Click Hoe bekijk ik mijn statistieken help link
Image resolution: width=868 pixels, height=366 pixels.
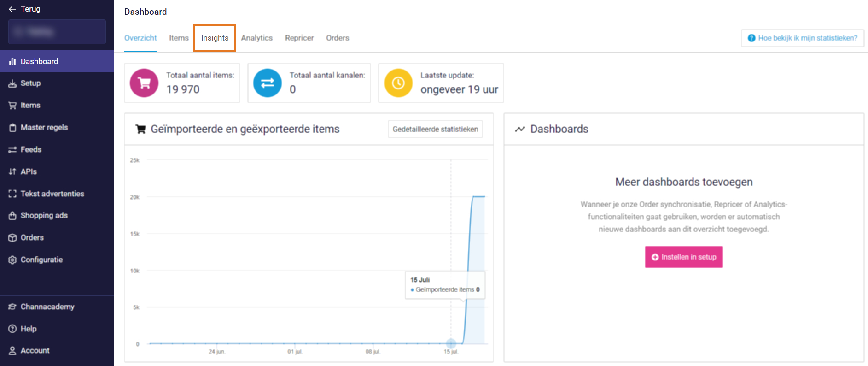click(x=803, y=38)
